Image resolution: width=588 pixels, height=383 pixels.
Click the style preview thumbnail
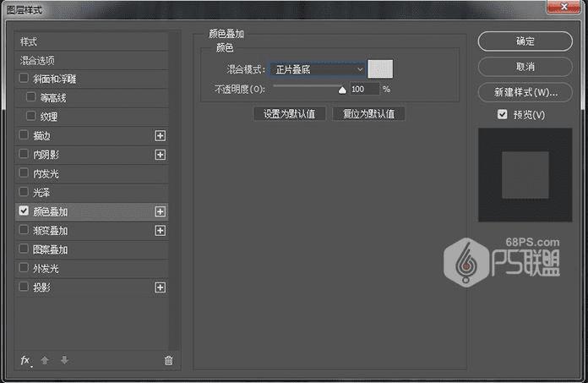click(x=525, y=175)
